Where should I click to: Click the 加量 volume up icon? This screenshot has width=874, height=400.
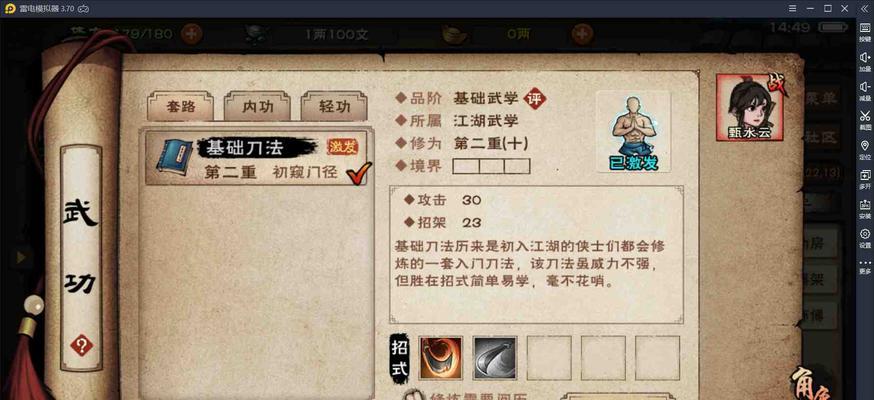pos(865,61)
